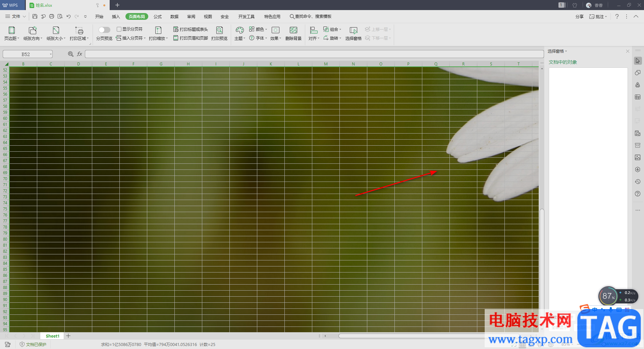The width and height of the screenshot is (644, 349).
Task: Click the Undo arrow icon
Action: tap(68, 16)
